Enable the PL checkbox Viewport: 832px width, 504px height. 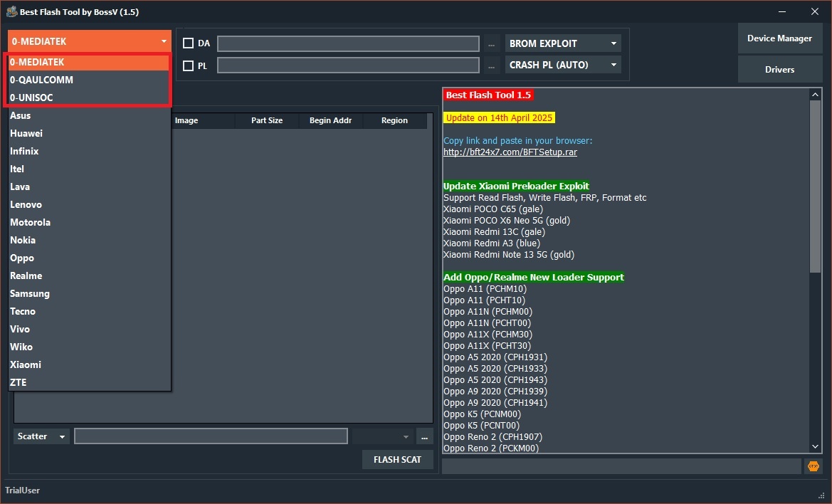coord(188,65)
